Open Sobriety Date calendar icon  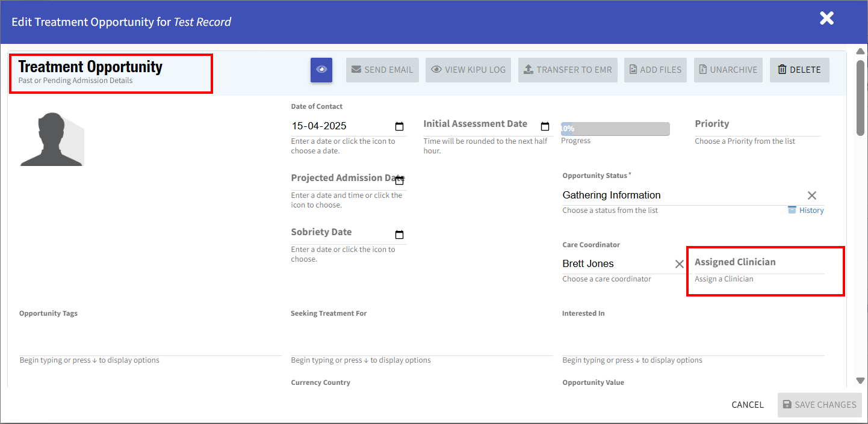399,235
